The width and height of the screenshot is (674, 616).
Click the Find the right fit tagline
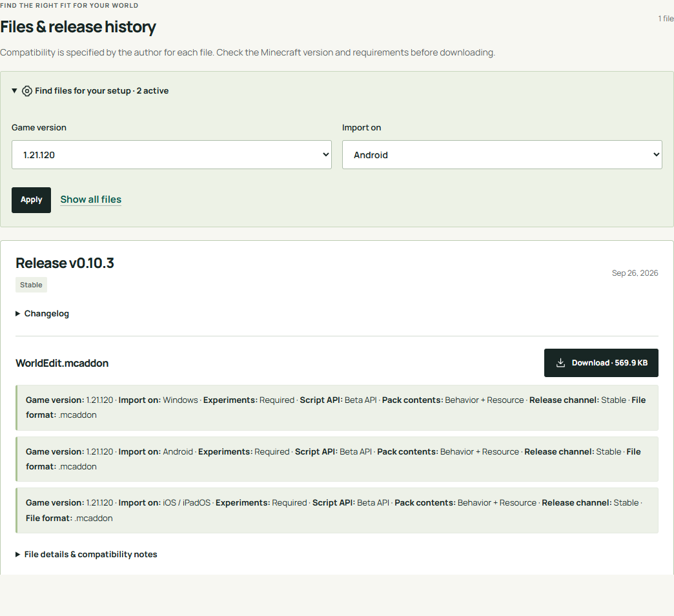[69, 6]
